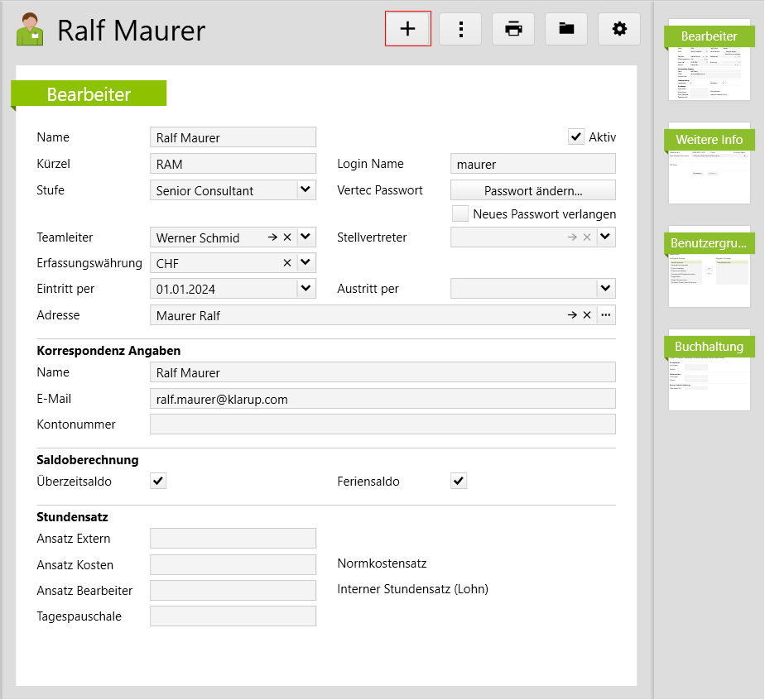The width and height of the screenshot is (765, 700).
Task: Open the folder icon in toolbar
Action: (566, 29)
